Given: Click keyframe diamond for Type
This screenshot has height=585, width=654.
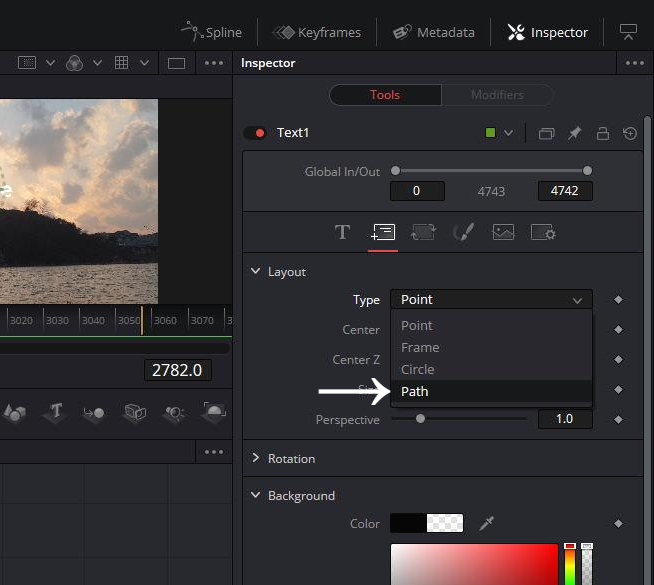Looking at the screenshot, I should coord(618,299).
